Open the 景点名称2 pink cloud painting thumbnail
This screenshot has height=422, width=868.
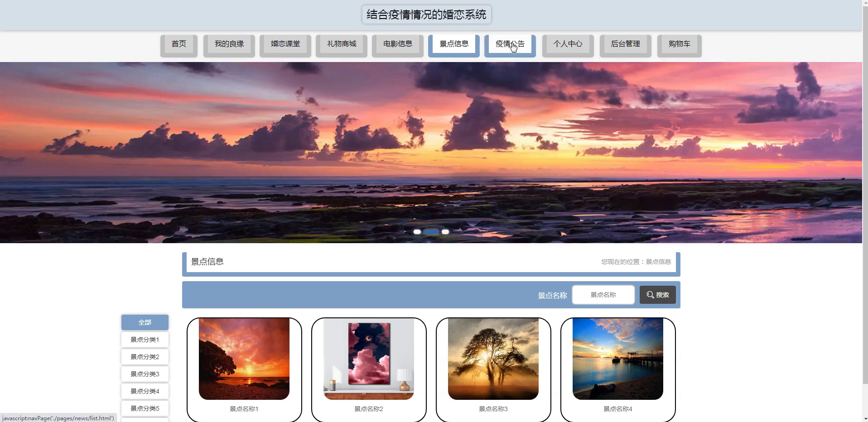tap(369, 359)
